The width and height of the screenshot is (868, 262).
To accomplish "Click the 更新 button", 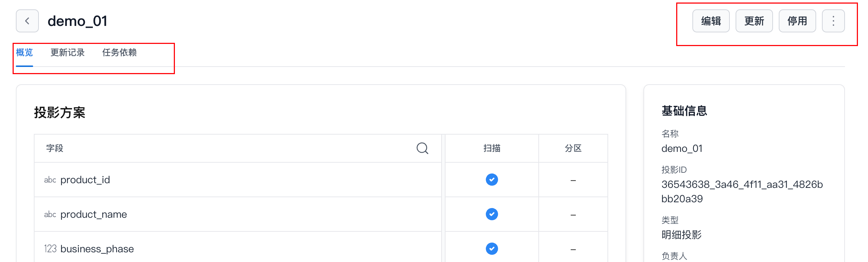I will (x=754, y=21).
